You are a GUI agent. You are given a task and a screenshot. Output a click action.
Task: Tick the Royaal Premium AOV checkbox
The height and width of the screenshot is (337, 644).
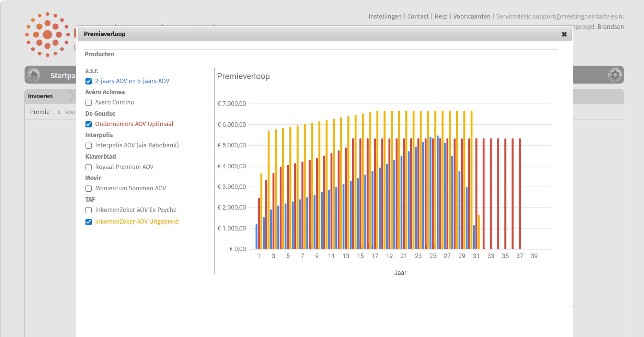click(x=89, y=167)
